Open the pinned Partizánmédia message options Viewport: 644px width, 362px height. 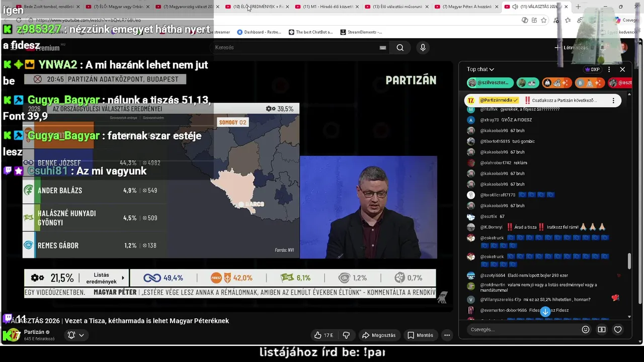[x=613, y=101]
